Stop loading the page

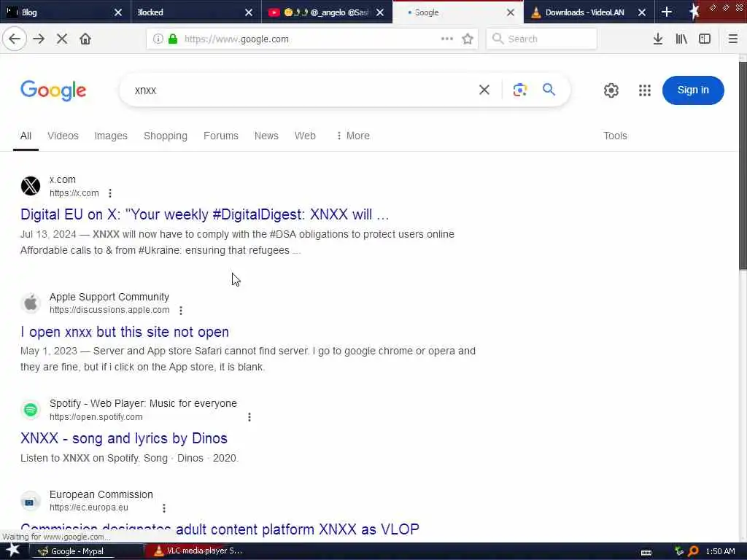tap(62, 39)
